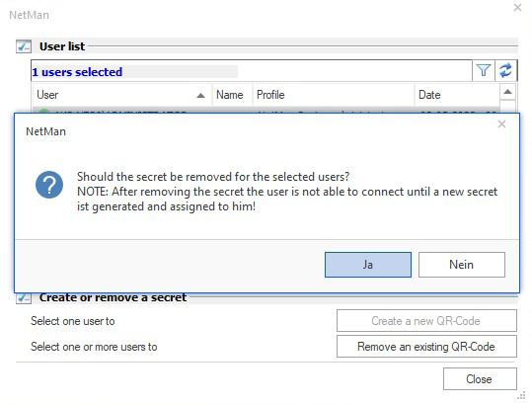Click Remove an existing QR-Code button
Image resolution: width=532 pixels, height=406 pixels.
pyautogui.click(x=426, y=347)
